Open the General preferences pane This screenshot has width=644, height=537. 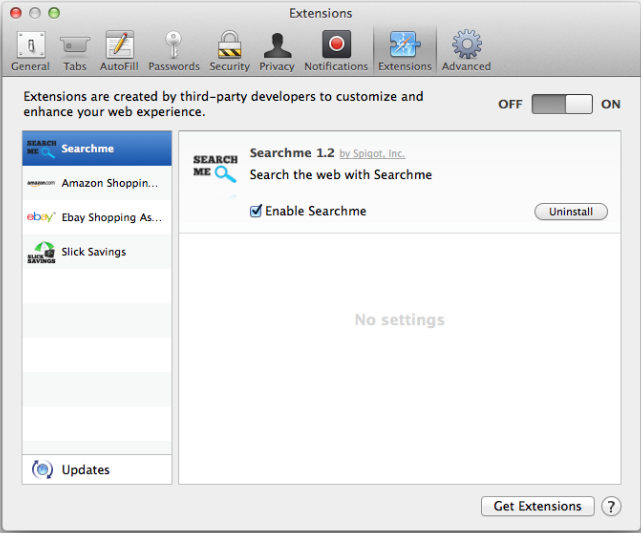(30, 51)
